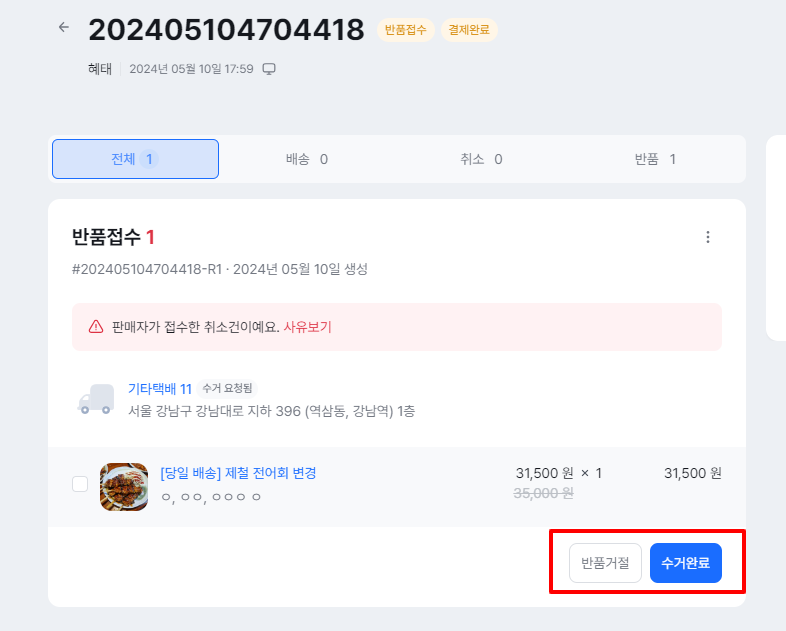Open the 사유보기 link

pos(307,327)
